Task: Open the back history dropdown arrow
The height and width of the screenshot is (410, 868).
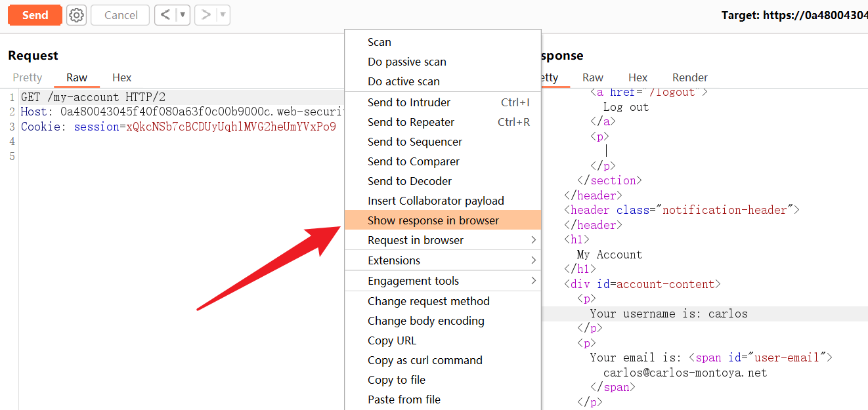Action: pyautogui.click(x=183, y=15)
